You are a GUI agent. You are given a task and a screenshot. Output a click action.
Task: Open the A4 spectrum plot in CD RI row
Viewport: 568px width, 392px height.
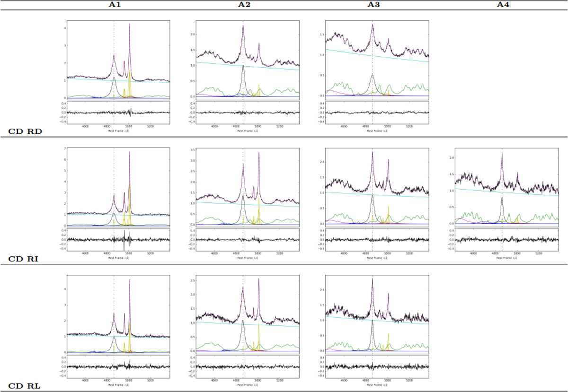coord(506,187)
